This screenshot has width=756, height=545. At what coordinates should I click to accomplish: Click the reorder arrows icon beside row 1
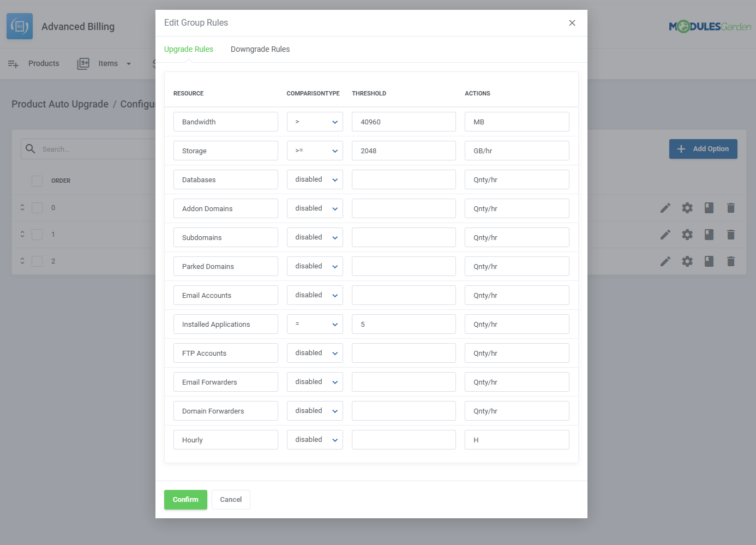[x=22, y=234]
